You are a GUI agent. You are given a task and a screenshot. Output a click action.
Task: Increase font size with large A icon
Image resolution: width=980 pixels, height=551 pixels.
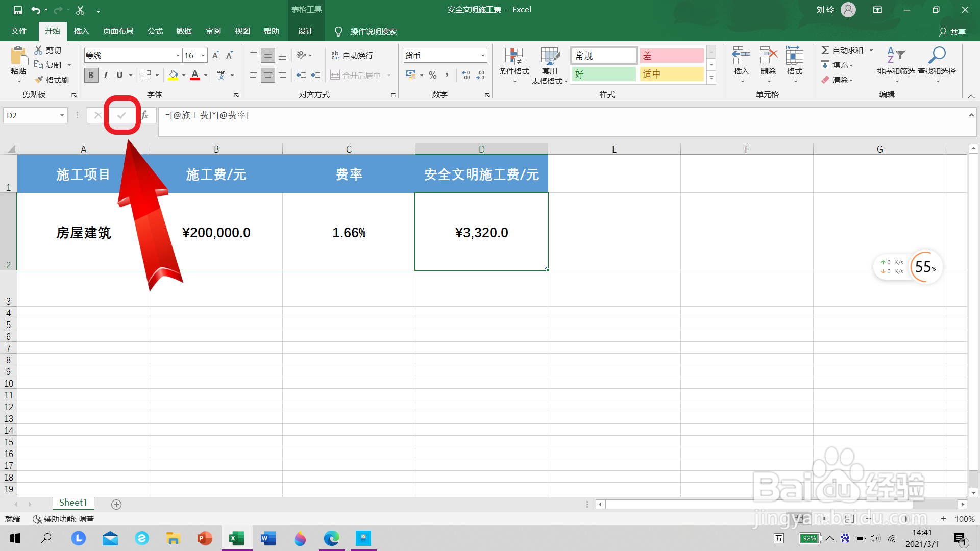click(215, 55)
